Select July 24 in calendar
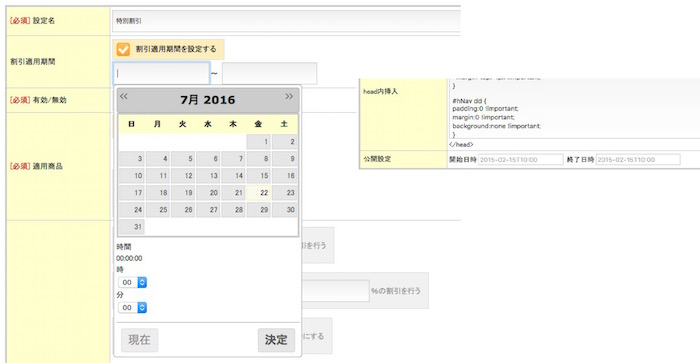 (132, 210)
